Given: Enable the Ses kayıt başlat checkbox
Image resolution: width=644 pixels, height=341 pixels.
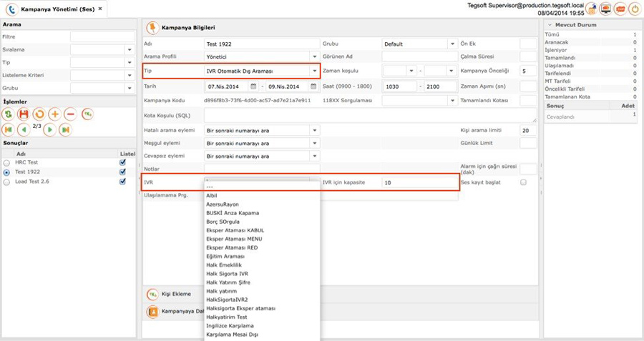Looking at the screenshot, I should (523, 182).
